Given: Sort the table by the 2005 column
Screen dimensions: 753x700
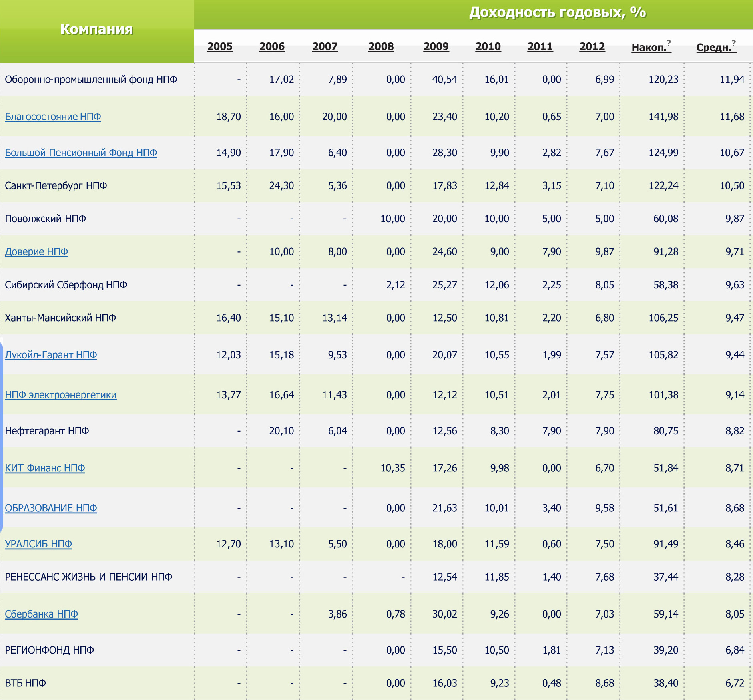Looking at the screenshot, I should click(220, 46).
